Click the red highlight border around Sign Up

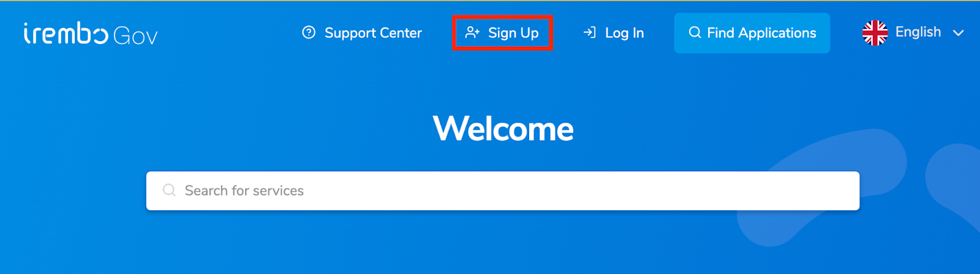click(x=502, y=17)
